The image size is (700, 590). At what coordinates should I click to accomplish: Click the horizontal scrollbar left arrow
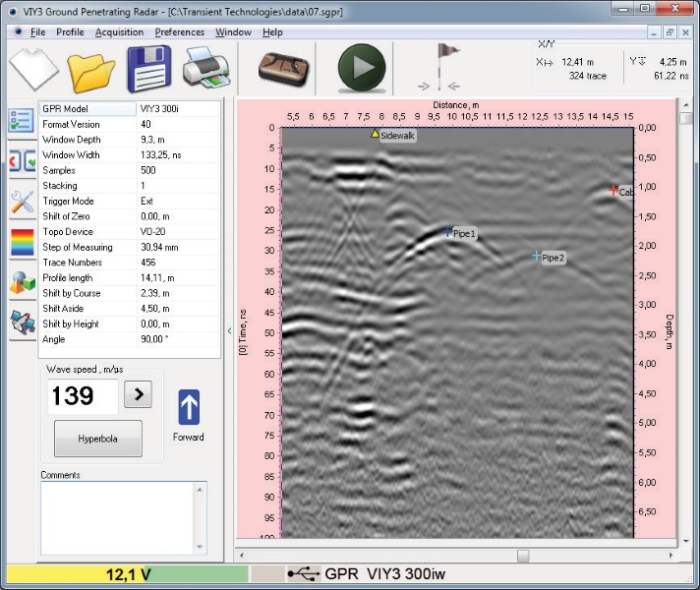tap(242, 556)
